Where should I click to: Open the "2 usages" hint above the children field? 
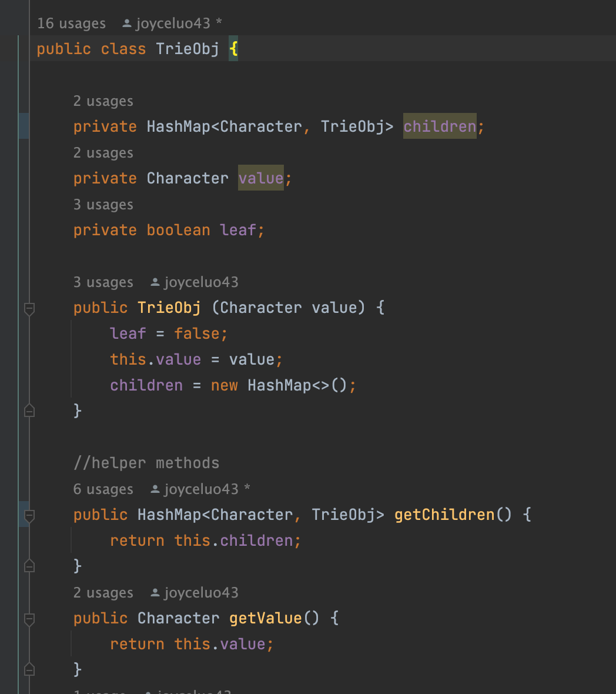(103, 101)
